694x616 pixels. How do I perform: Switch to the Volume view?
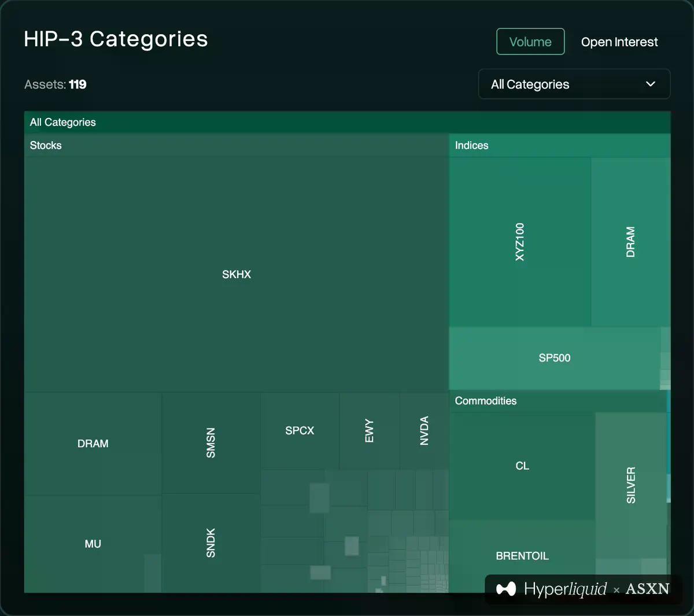tap(530, 42)
